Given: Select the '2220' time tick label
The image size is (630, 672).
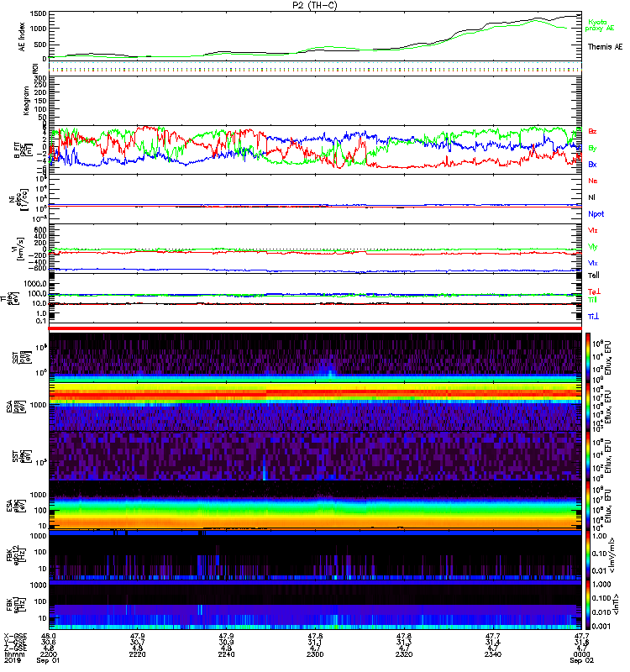Looking at the screenshot, I should pyautogui.click(x=137, y=654).
